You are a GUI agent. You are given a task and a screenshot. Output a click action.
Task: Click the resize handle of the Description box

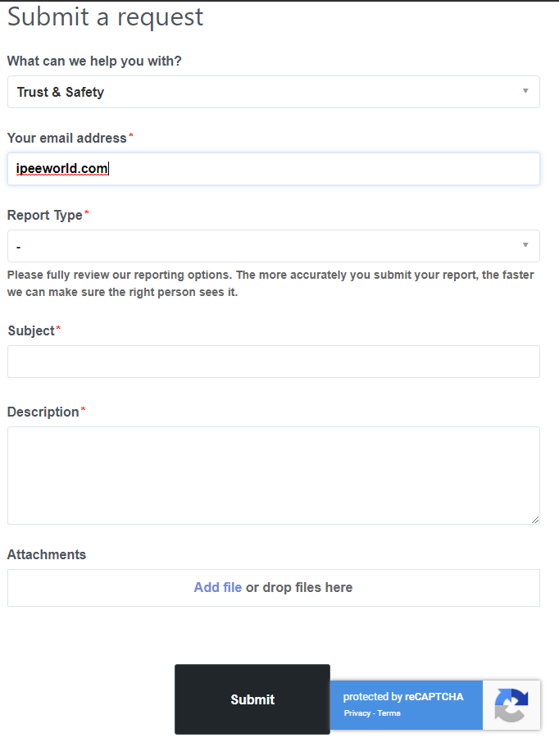(x=536, y=520)
